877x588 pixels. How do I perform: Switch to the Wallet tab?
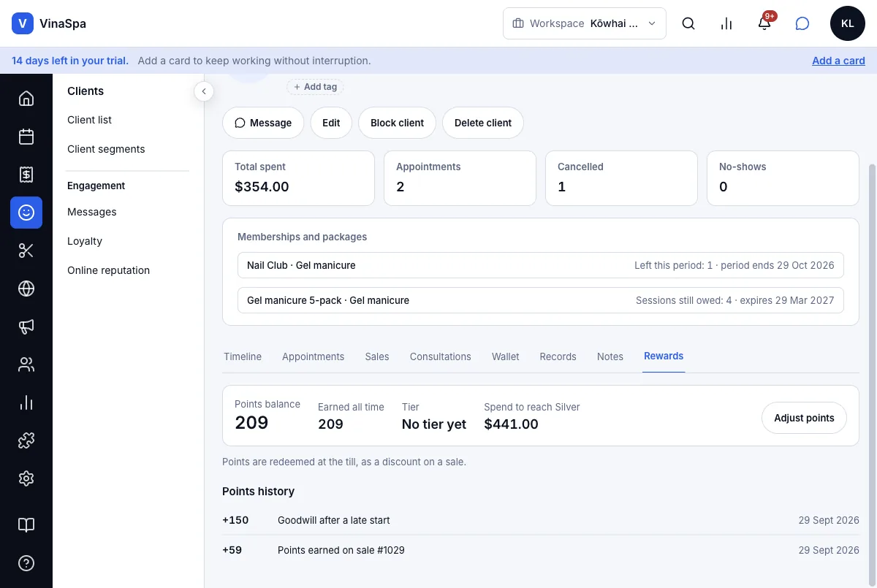pyautogui.click(x=506, y=356)
